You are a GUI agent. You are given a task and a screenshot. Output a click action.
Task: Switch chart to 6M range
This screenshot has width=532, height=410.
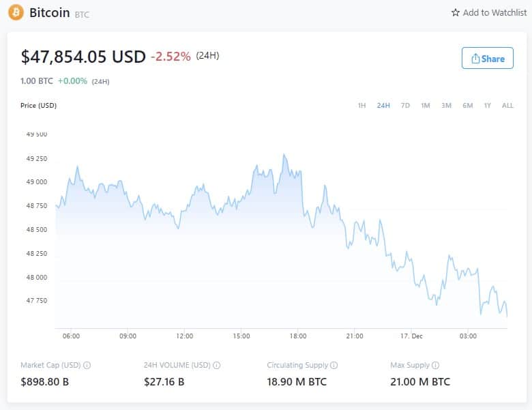(467, 106)
